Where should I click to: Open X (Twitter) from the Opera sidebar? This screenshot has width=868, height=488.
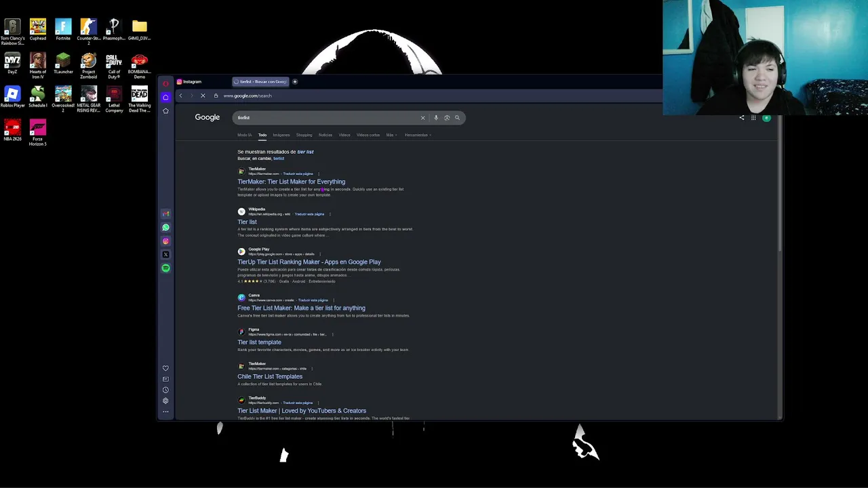coord(165,255)
